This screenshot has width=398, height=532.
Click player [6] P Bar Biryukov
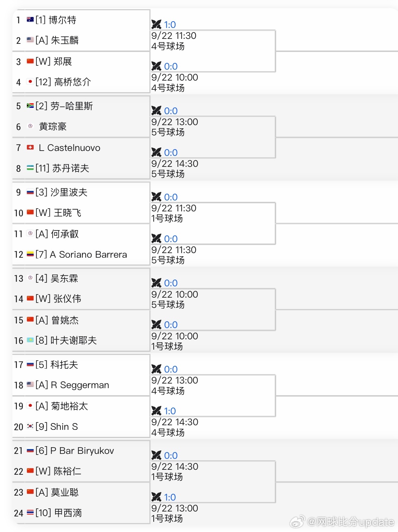point(75,451)
